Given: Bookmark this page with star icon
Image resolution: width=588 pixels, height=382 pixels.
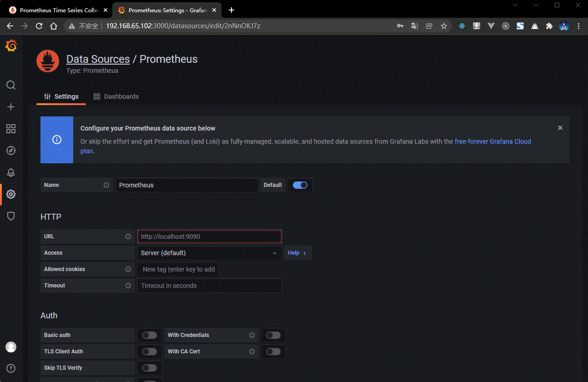Looking at the screenshot, I should point(443,26).
